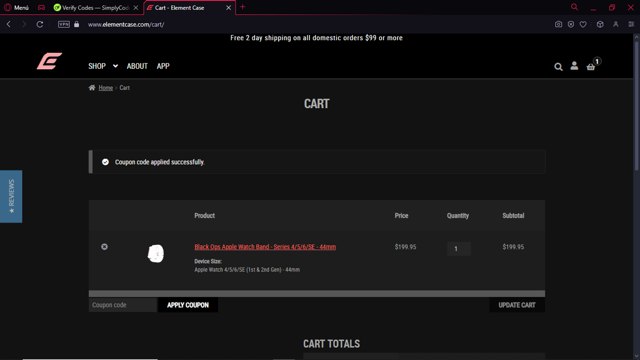Remove the Black Ops Watch Band item

(x=104, y=247)
